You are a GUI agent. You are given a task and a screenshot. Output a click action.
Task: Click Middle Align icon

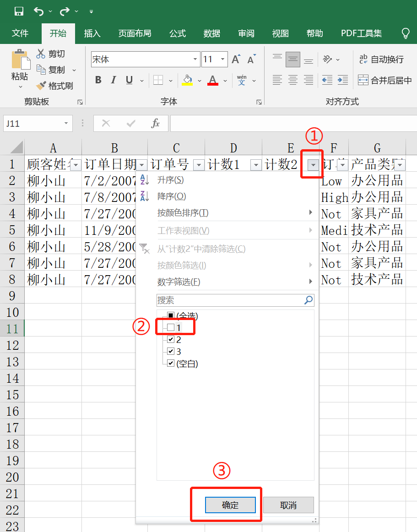(x=293, y=60)
